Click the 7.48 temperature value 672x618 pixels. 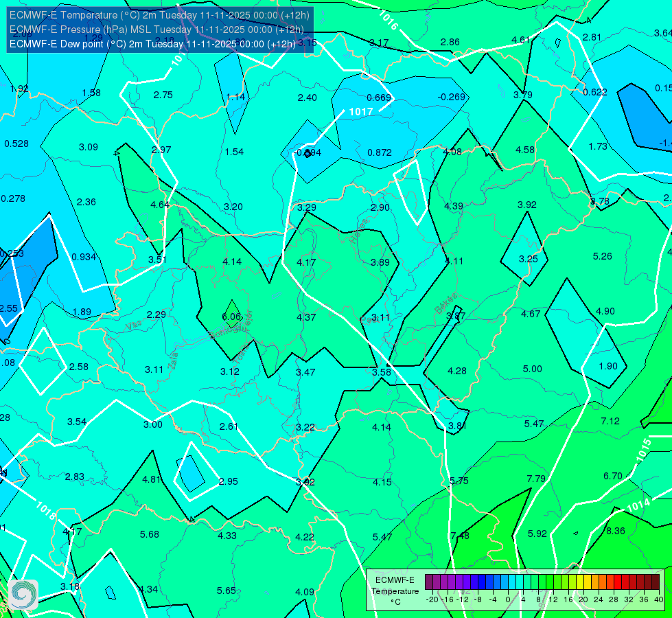pos(460,536)
